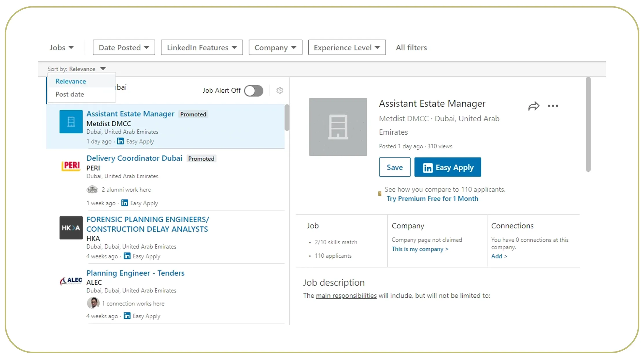644x359 pixels.
Task: Select Relevance in the sort menu
Action: click(x=70, y=81)
